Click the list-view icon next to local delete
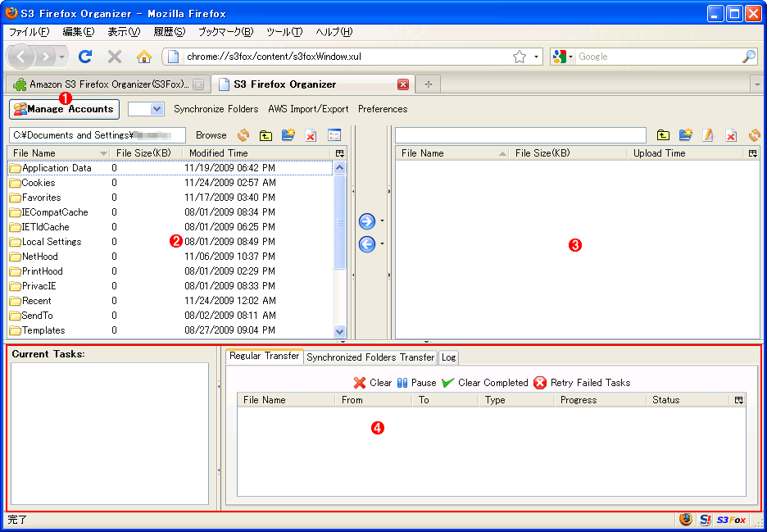Image resolution: width=767 pixels, height=532 pixels. [x=334, y=135]
